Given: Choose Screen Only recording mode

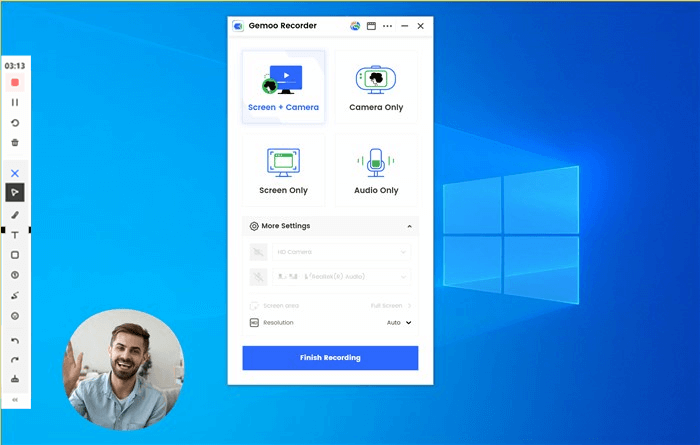Looking at the screenshot, I should tap(283, 171).
